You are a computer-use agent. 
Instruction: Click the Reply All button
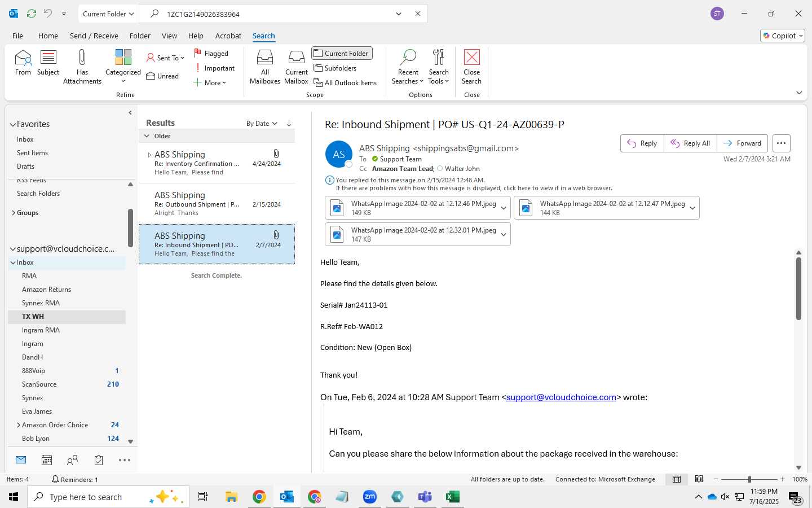(690, 143)
